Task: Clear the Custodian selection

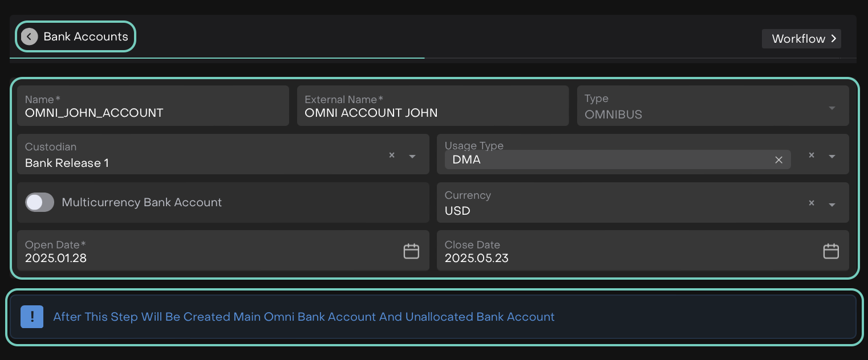Action: (x=392, y=156)
